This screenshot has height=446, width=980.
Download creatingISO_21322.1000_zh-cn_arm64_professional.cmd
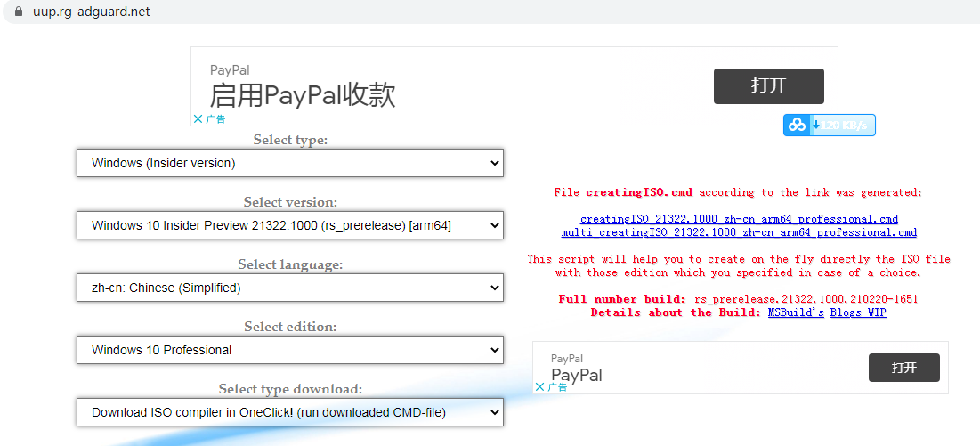coord(739,219)
